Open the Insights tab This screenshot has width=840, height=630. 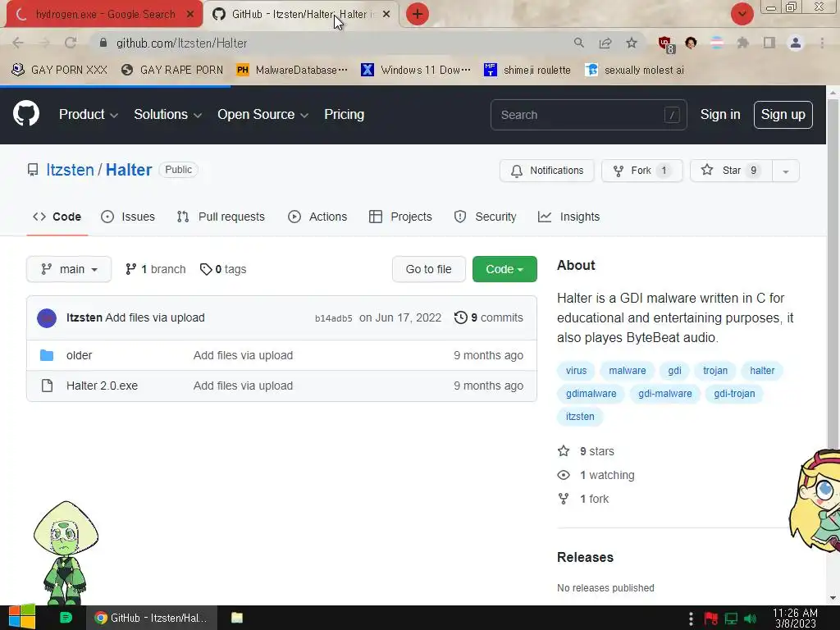(569, 217)
